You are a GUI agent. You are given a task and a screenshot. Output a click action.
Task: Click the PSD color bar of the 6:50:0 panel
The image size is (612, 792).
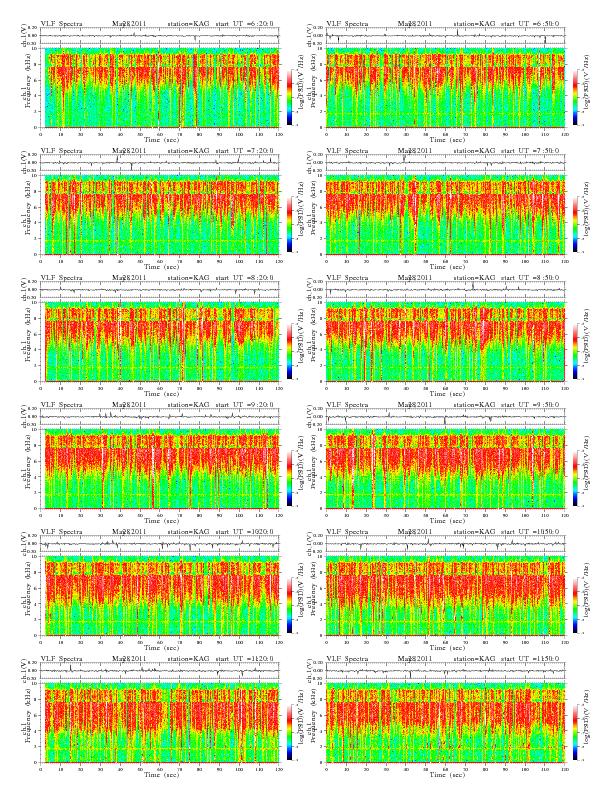(x=575, y=97)
